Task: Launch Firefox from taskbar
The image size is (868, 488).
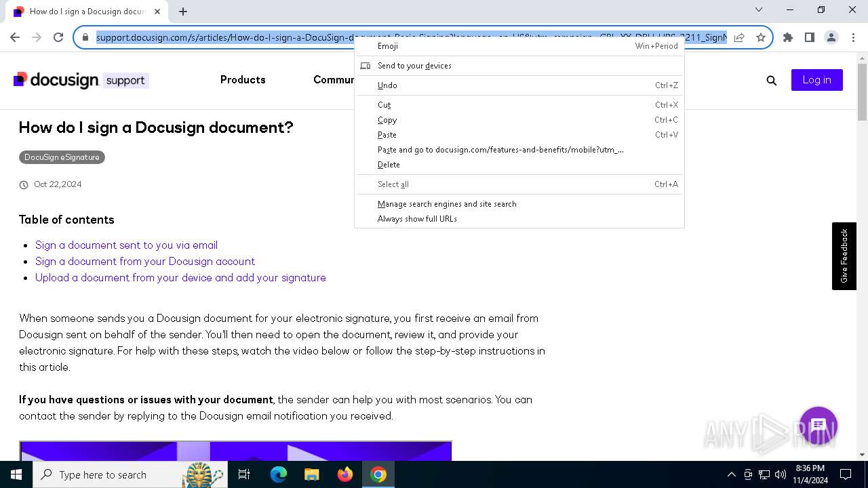Action: point(345,474)
